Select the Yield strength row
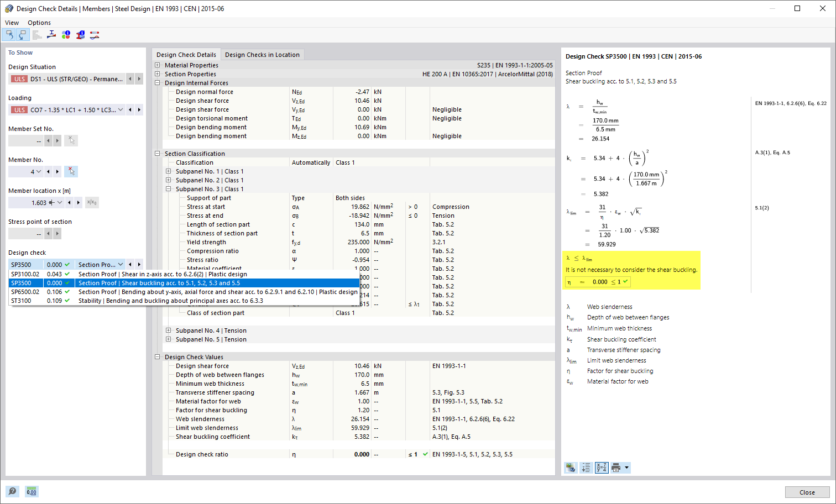Viewport: 836px width, 504px height. pyautogui.click(x=359, y=242)
